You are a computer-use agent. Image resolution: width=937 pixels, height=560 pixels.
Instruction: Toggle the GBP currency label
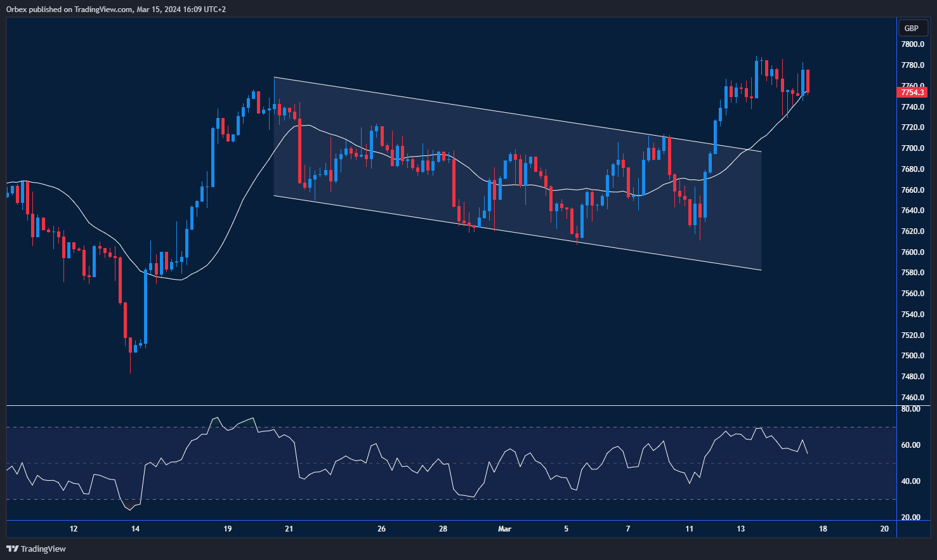(912, 28)
